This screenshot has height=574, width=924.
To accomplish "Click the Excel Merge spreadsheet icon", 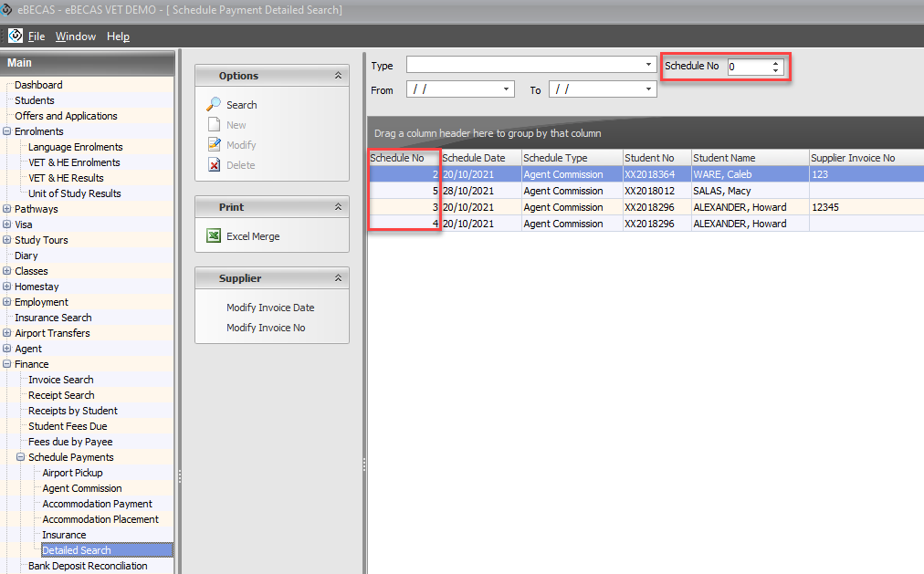I will coord(214,236).
